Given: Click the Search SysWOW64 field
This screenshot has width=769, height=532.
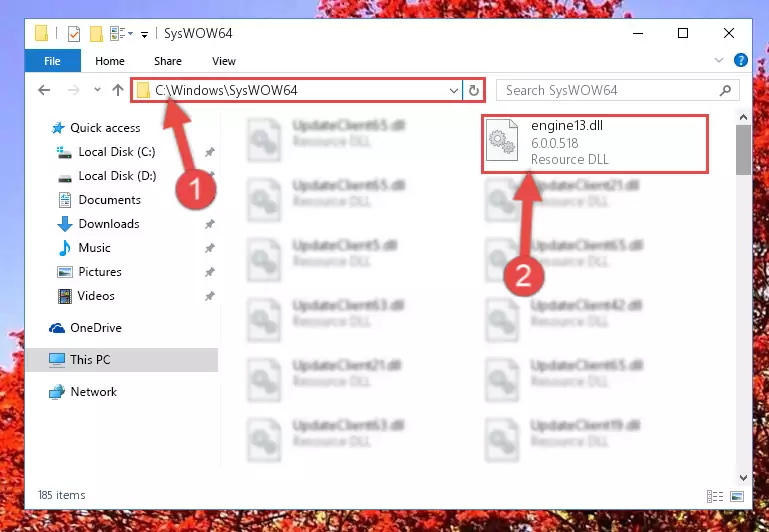Looking at the screenshot, I should coord(617,91).
